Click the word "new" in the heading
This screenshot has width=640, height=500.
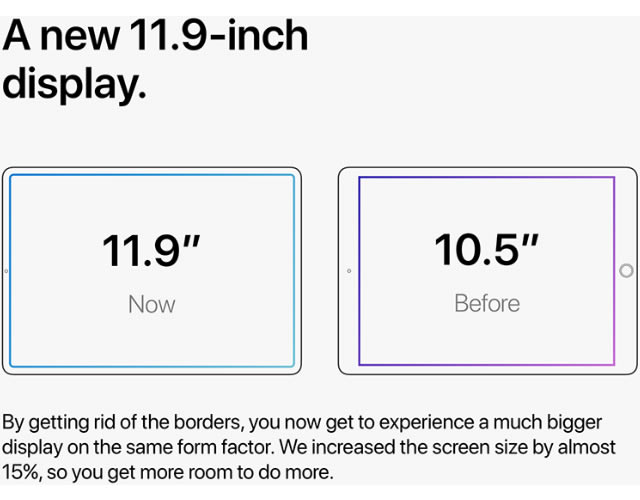pos(86,38)
